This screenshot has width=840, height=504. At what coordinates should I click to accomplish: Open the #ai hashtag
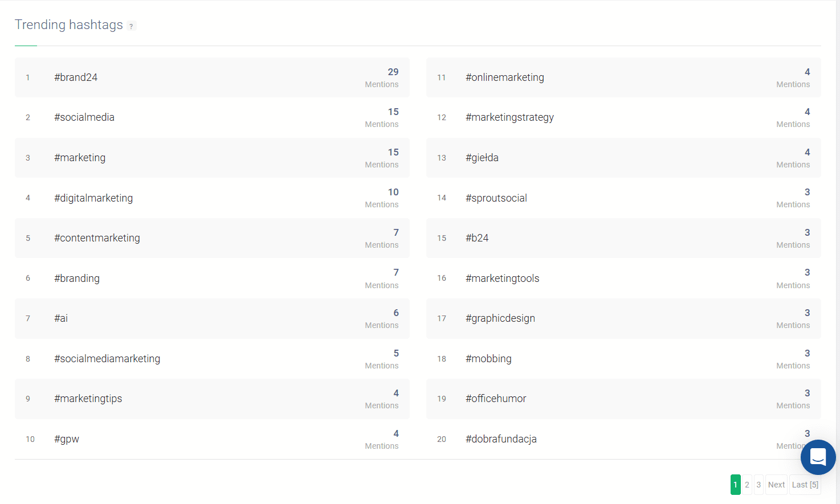coord(61,318)
